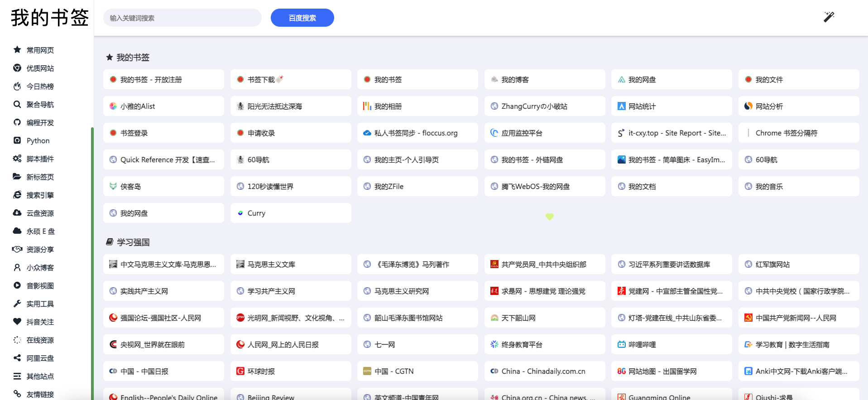Open China - Chinadaily.com.cn bookmark
The height and width of the screenshot is (400, 868).
pyautogui.click(x=545, y=371)
